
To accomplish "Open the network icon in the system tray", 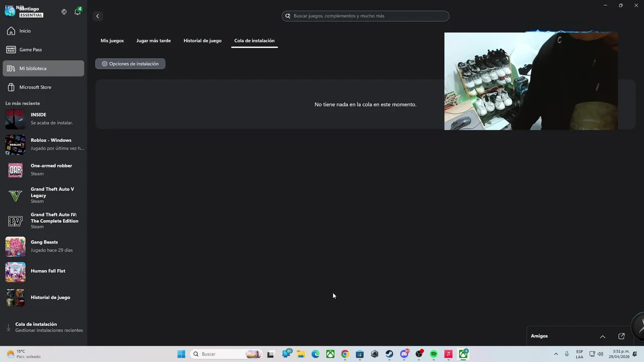I will (592, 354).
